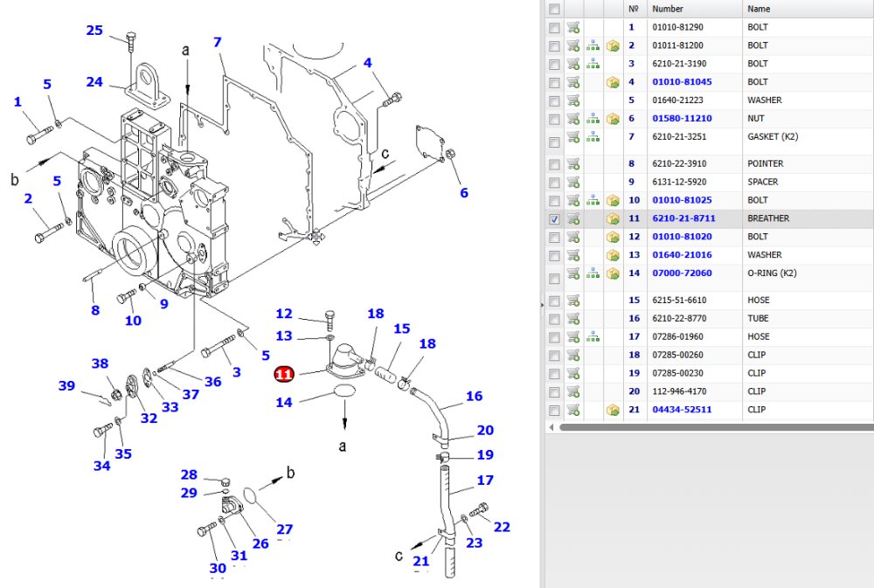Click cart icon for BREATHER 6210-21-8711
Image resolution: width=874 pixels, height=588 pixels.
coord(573,218)
